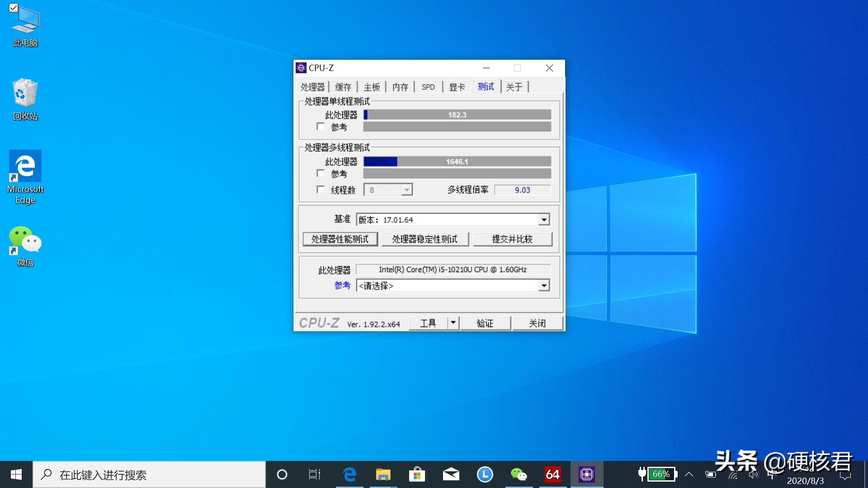868x488 pixels.
Task: Open the benchmark version 17.01.64 dropdown
Action: pos(544,220)
